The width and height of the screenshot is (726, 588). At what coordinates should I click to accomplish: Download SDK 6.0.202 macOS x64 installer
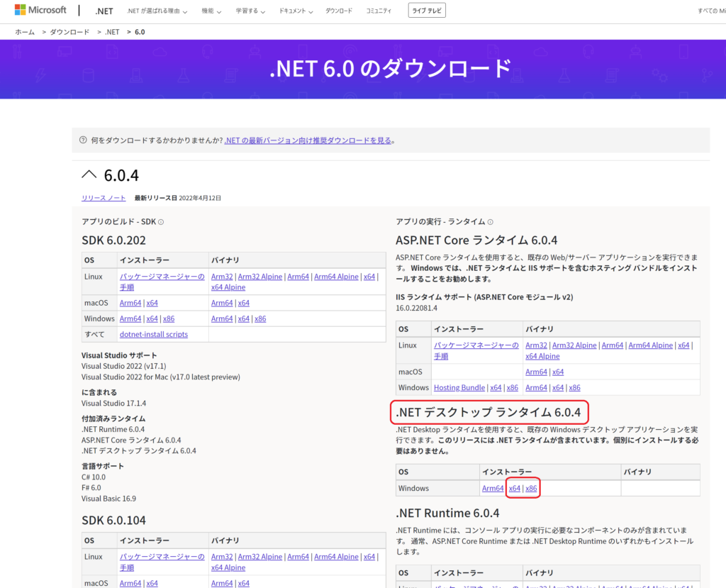tap(152, 303)
